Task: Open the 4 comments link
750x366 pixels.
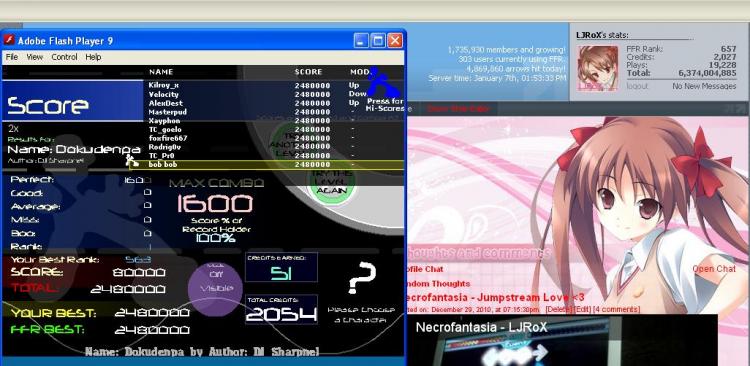Action: (616, 310)
